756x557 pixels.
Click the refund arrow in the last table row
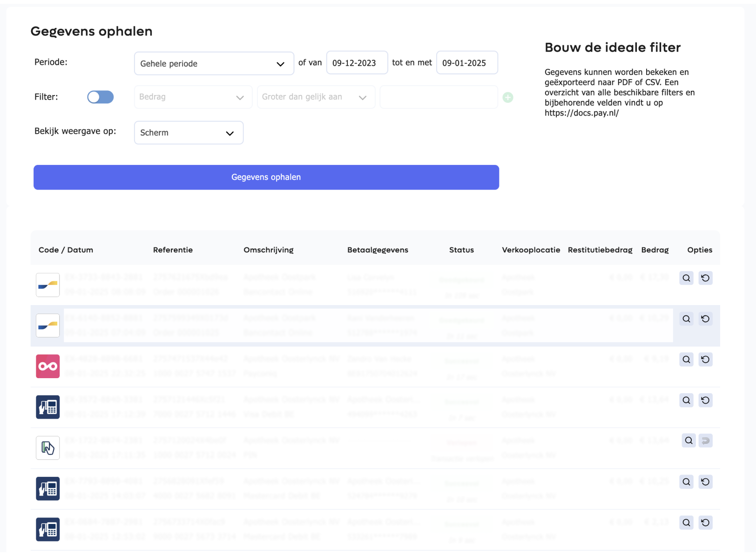coord(705,523)
